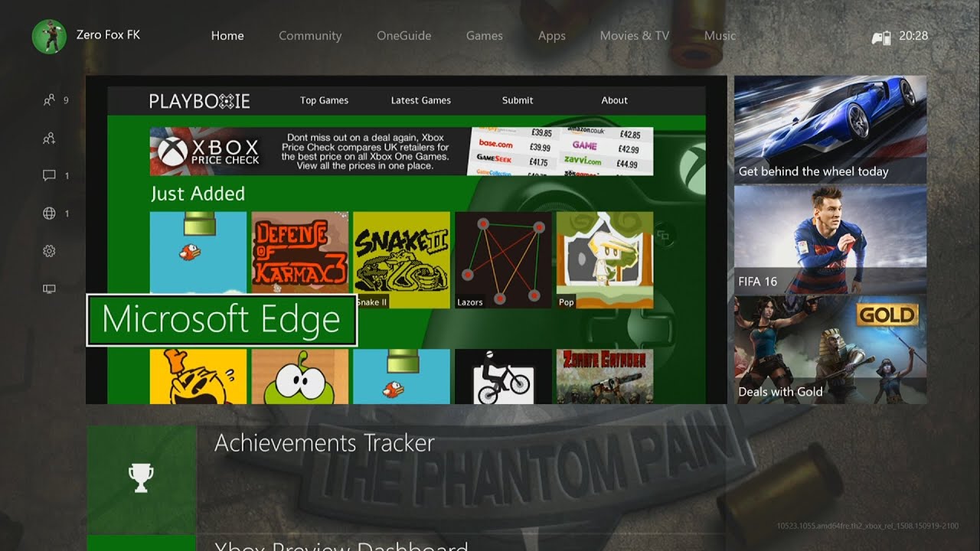Viewport: 980px width, 551px height.
Task: Click the controller battery status icon
Action: point(881,37)
